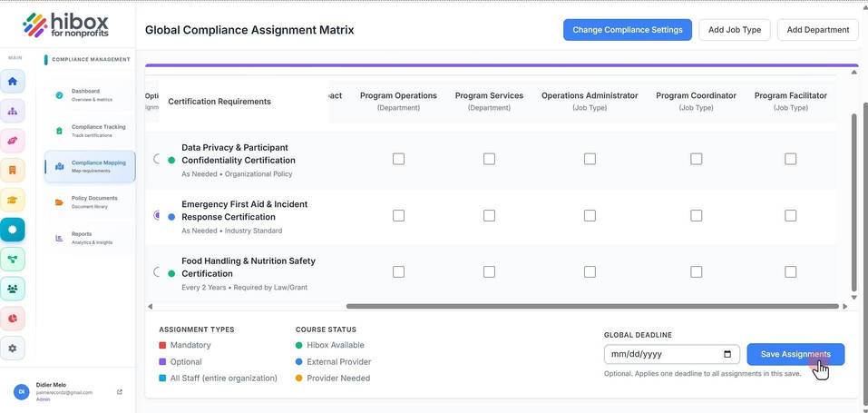The height and width of the screenshot is (413, 868).
Task: Check Food Handling for Program Operations
Action: 398,272
